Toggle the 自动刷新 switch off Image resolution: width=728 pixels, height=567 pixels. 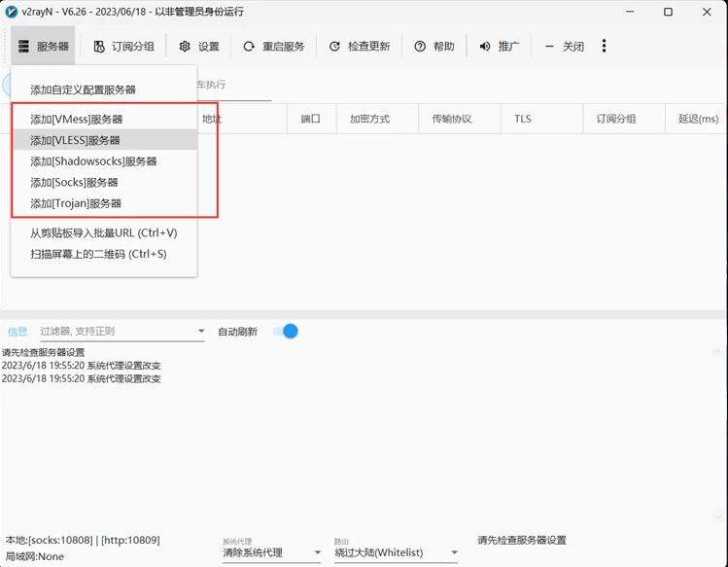click(286, 332)
